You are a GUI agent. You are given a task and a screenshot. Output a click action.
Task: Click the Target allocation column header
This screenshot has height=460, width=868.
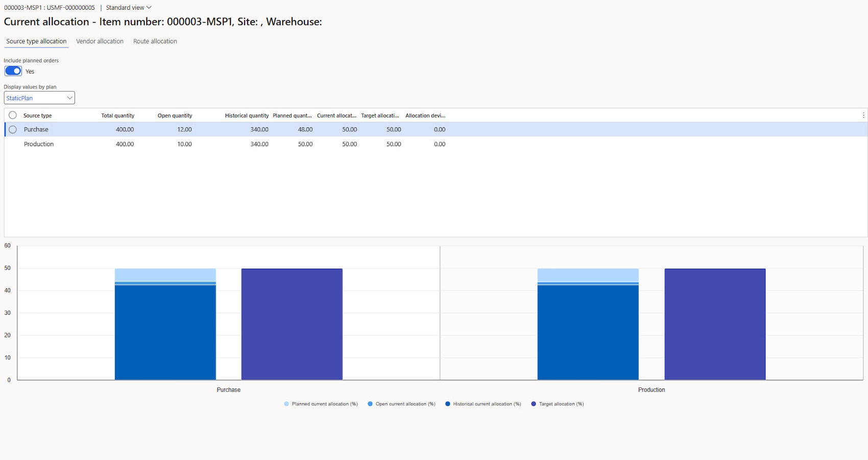pos(380,116)
